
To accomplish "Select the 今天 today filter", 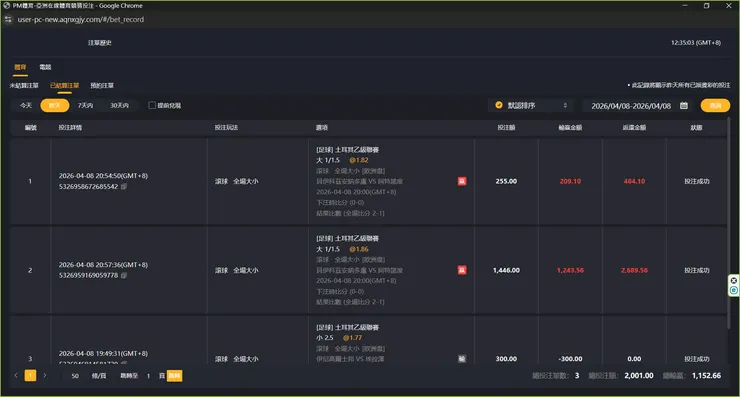I will 26,105.
